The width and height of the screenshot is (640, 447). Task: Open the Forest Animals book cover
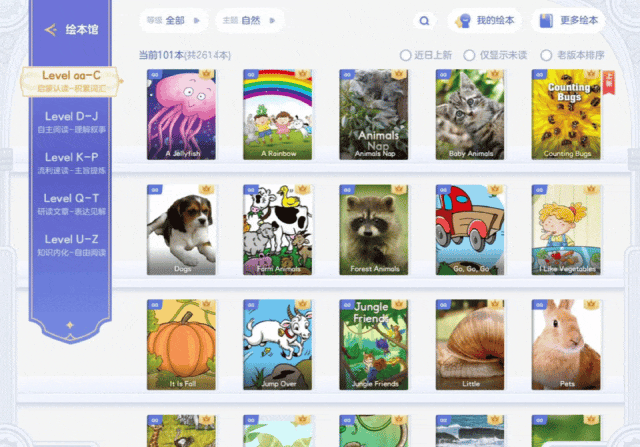pyautogui.click(x=373, y=230)
